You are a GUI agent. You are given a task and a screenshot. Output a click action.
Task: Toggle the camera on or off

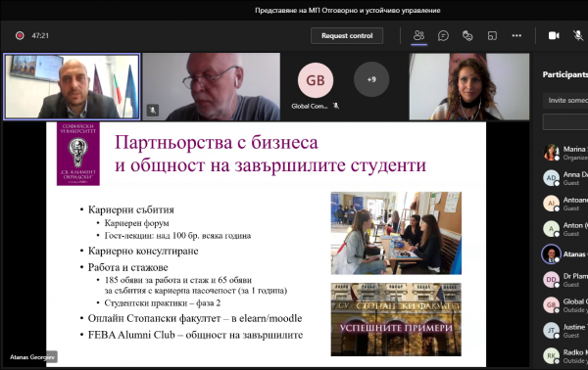point(554,35)
